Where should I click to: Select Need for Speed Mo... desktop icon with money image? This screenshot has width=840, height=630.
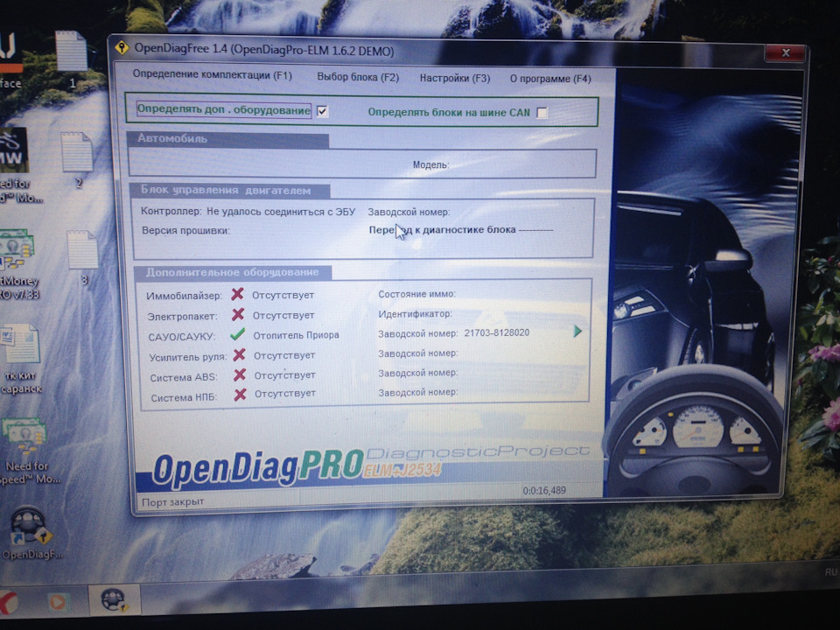click(27, 450)
